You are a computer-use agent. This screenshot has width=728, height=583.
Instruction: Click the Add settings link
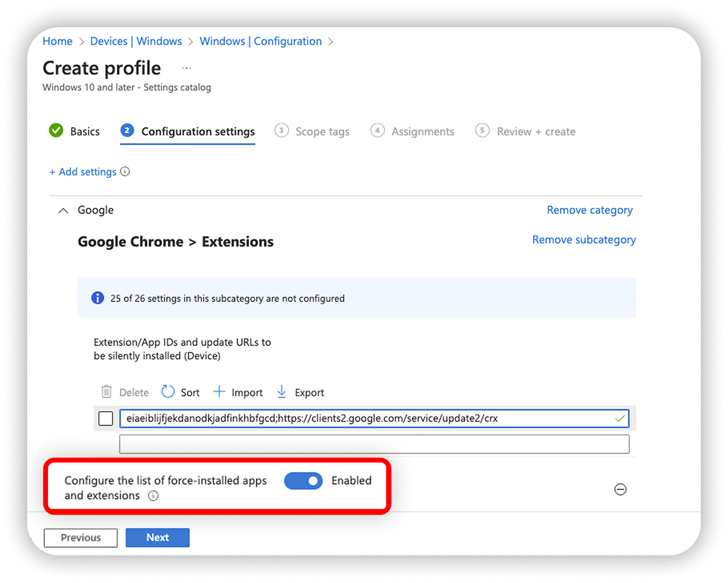point(83,172)
